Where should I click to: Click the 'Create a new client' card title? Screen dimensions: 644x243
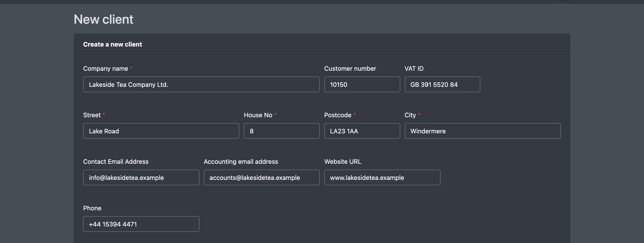point(112,44)
